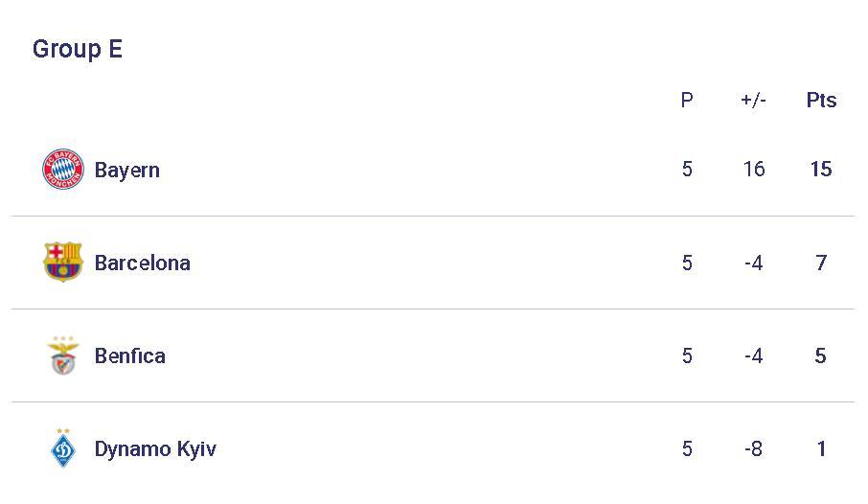Click the Group E heading
Viewport: 868px width, 504px height.
click(x=77, y=49)
